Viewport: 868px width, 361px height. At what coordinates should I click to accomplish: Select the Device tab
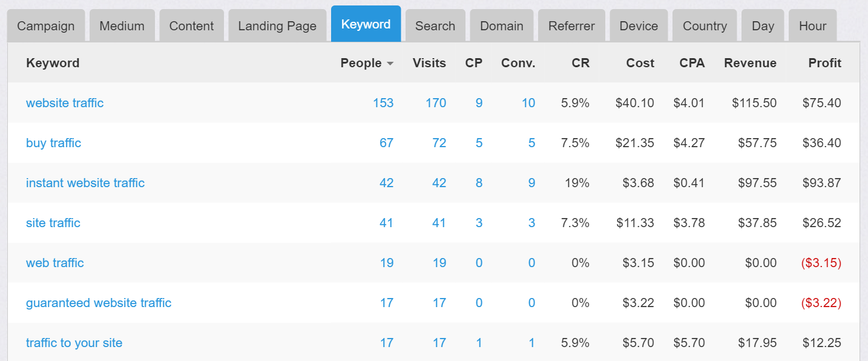click(639, 26)
